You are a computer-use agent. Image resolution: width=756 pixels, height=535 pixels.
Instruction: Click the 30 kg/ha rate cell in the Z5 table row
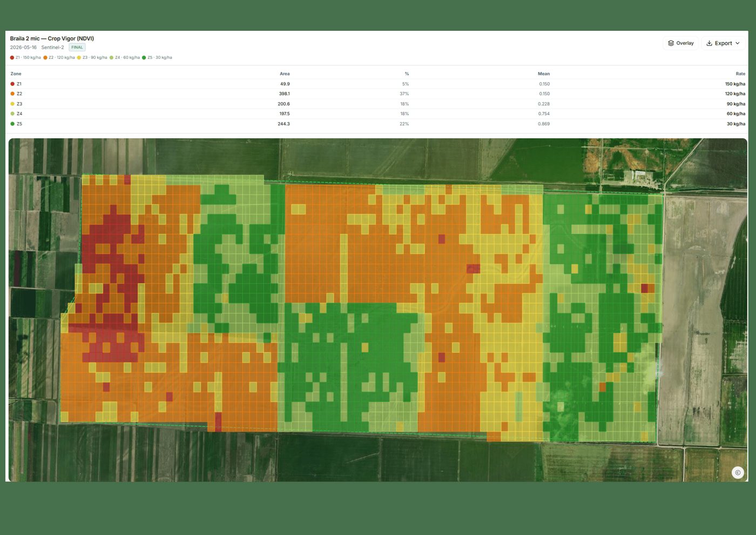click(x=736, y=124)
